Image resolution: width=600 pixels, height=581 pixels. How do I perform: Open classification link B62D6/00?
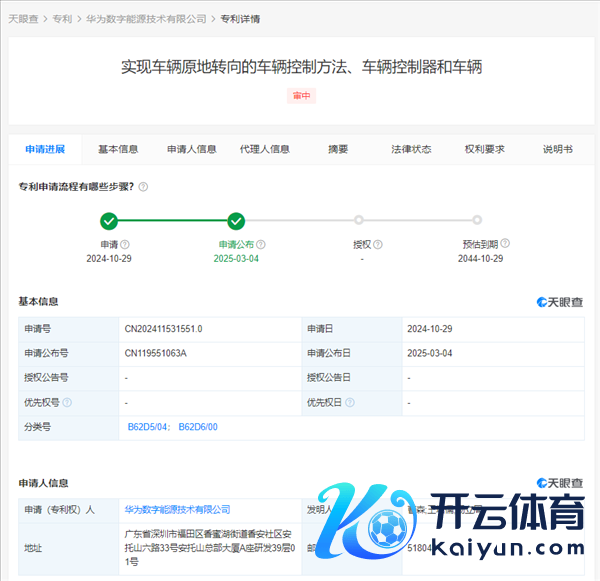tap(198, 428)
